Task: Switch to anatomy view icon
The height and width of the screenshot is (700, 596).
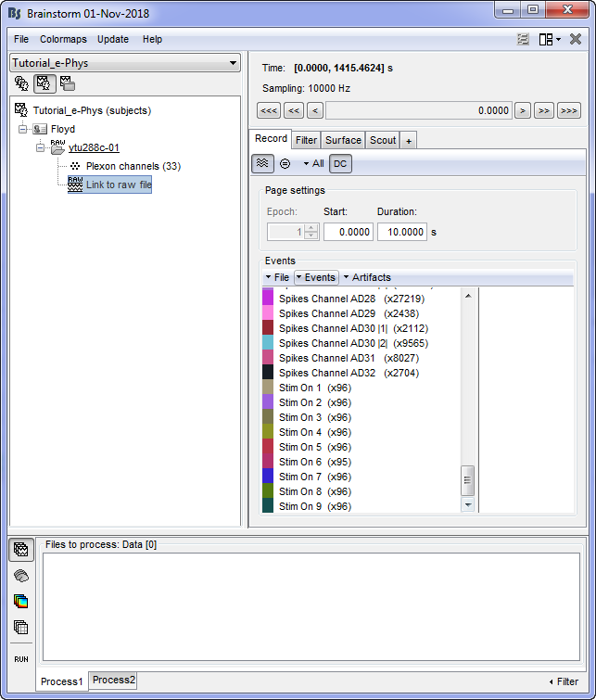Action: (20, 83)
